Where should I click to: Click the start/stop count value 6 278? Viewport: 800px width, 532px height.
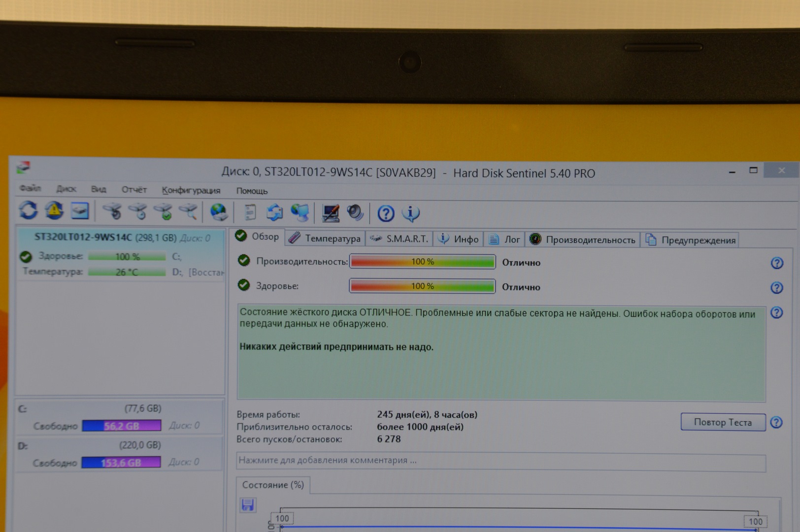tap(389, 439)
